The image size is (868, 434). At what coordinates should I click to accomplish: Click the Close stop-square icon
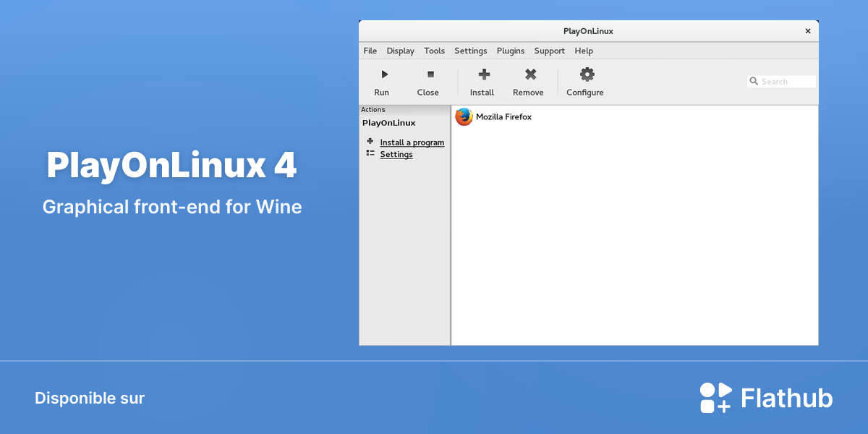click(x=430, y=74)
